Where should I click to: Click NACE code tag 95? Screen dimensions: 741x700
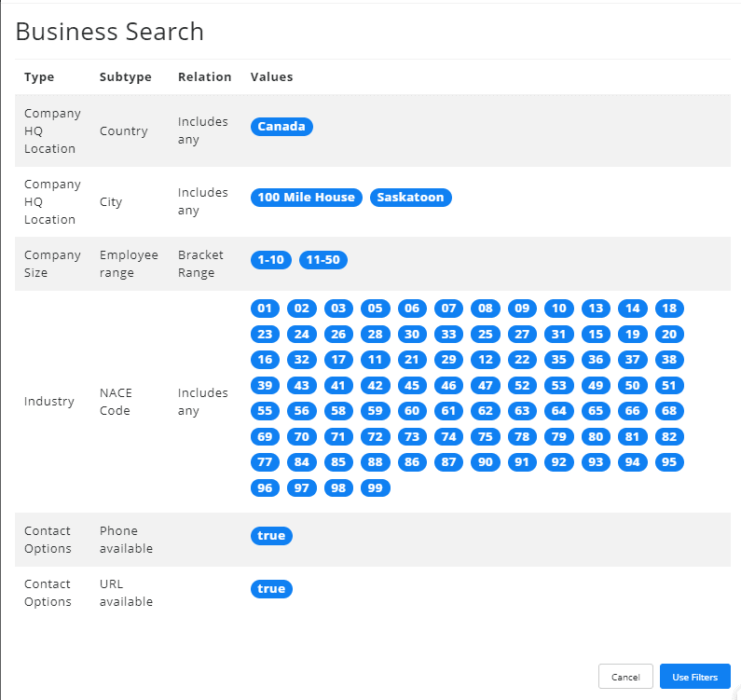(667, 461)
